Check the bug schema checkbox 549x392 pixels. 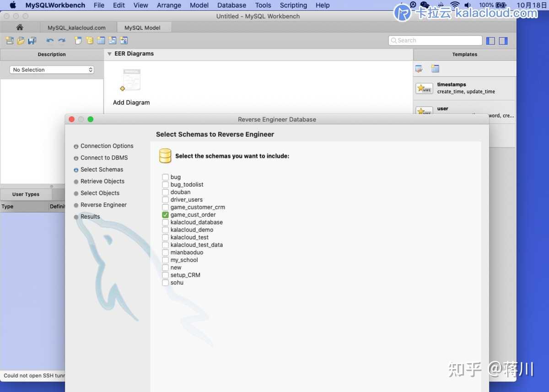coord(165,177)
